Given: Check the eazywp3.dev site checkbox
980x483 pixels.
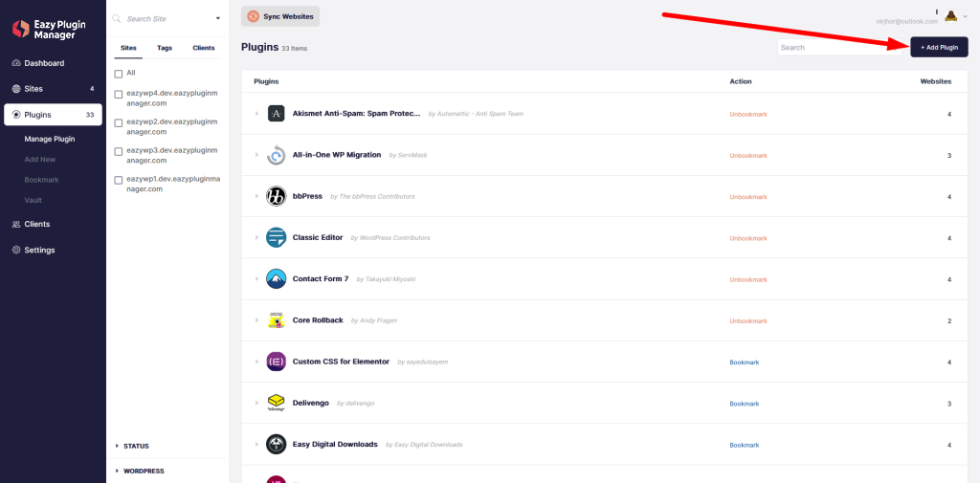Looking at the screenshot, I should coord(118,151).
